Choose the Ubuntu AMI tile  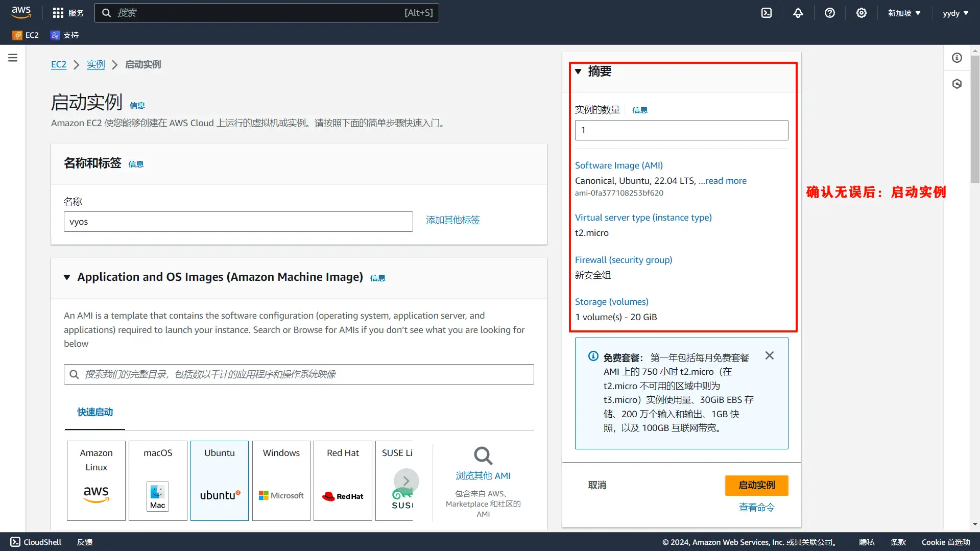[220, 481]
